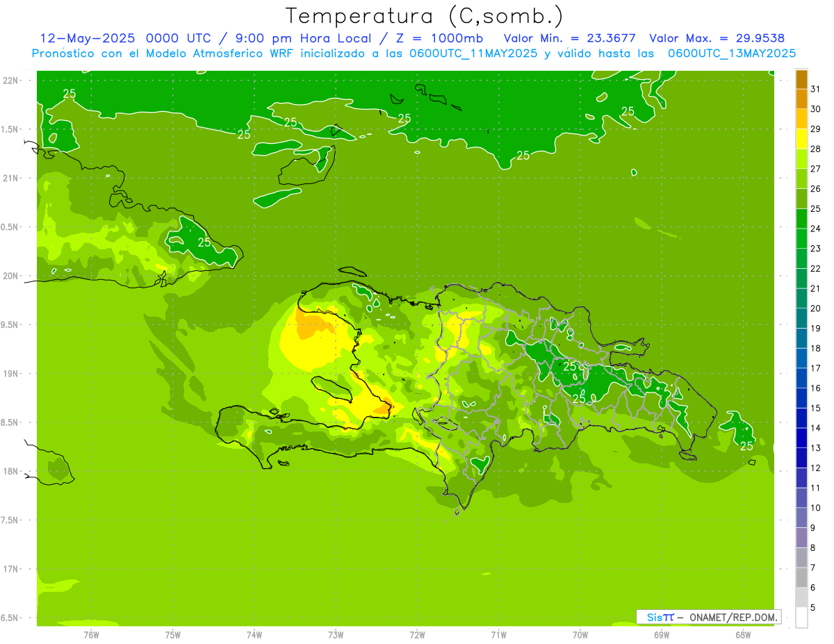Click the 72W longitude axis label
The height and width of the screenshot is (644, 834).
point(417,635)
